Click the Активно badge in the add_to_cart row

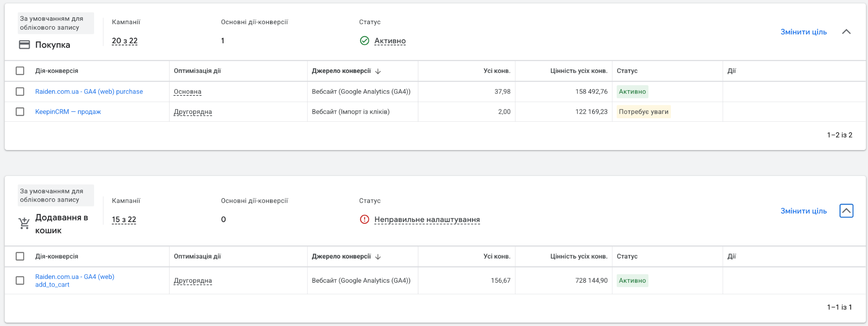point(632,281)
